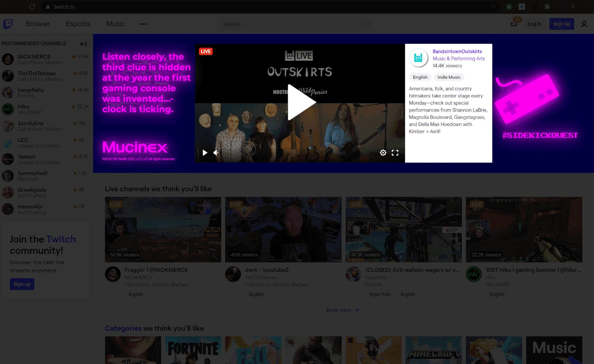Open the Prime loot crown icon
The height and width of the screenshot is (364, 594).
[x=514, y=24]
